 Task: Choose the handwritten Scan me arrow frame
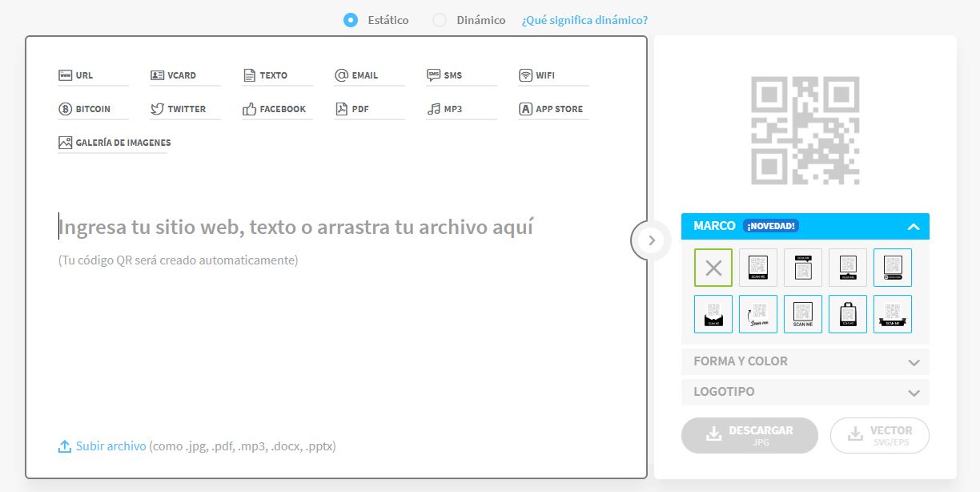(x=758, y=314)
